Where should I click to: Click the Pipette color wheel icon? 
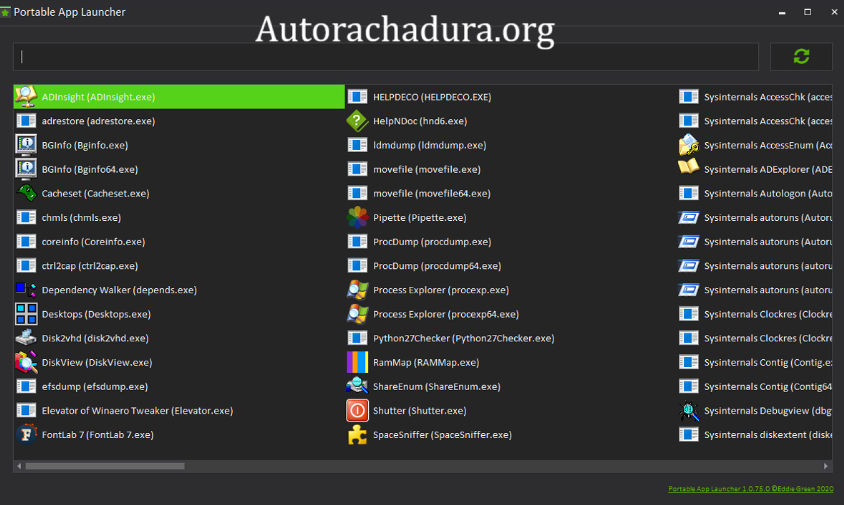point(357,218)
